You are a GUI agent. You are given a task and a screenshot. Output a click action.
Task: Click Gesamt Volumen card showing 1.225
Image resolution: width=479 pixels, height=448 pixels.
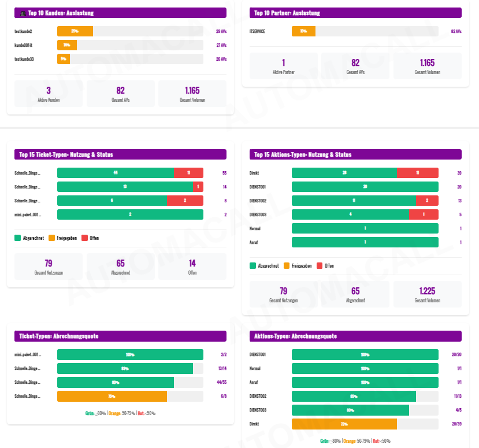coord(427,294)
